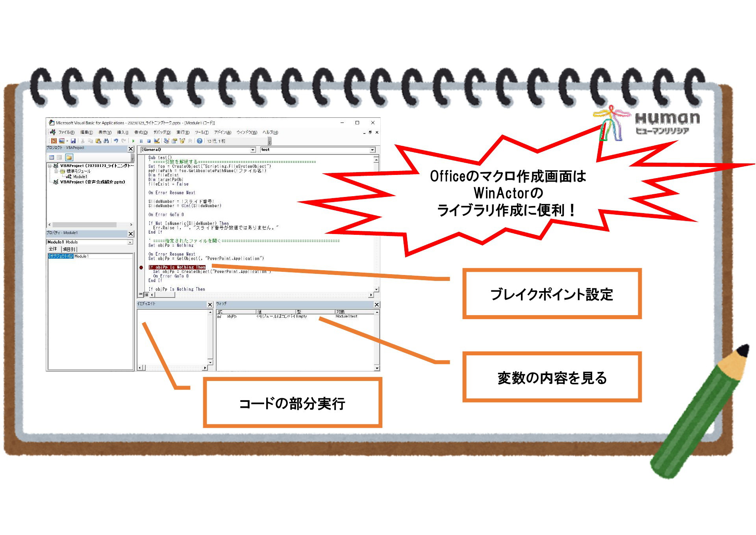Click the objPp watch expression row
This screenshot has height=535, width=756.
[x=295, y=316]
